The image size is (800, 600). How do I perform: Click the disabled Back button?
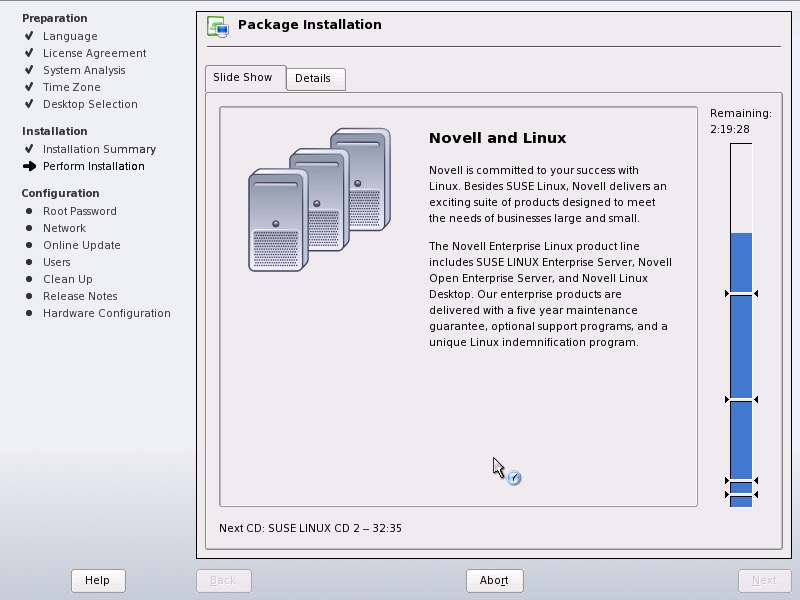pyautogui.click(x=223, y=581)
